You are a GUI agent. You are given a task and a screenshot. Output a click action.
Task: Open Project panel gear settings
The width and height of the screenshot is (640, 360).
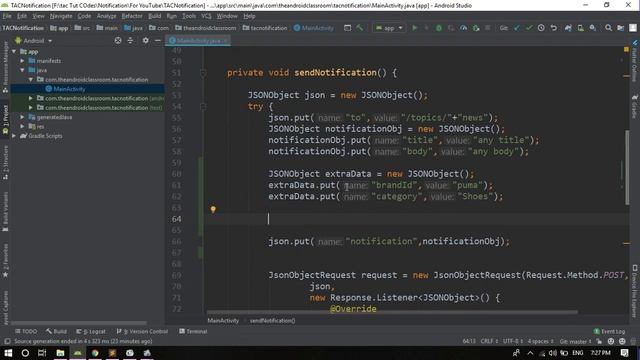(x=145, y=40)
